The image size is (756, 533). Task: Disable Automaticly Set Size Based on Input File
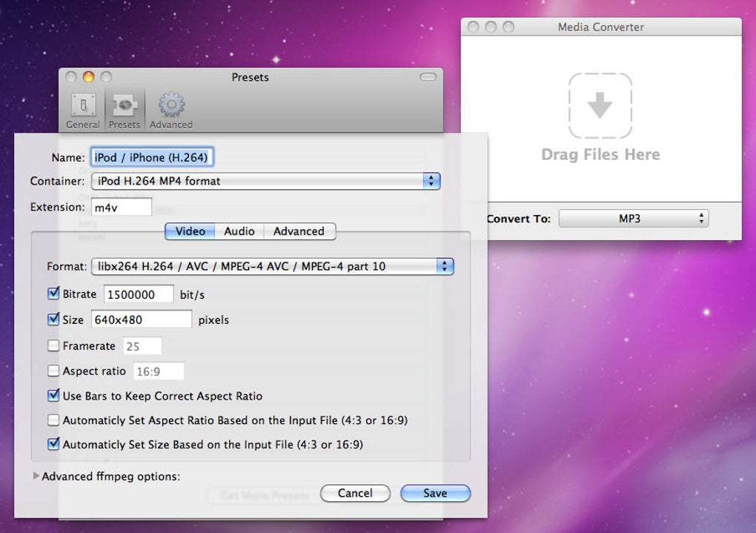coord(53,444)
